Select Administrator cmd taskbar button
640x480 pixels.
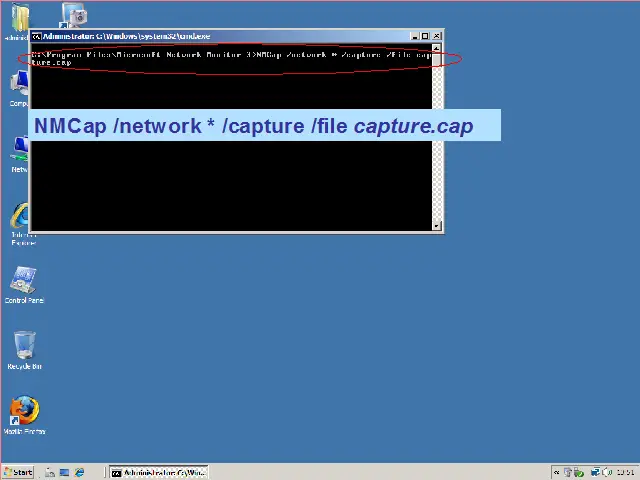[159, 473]
